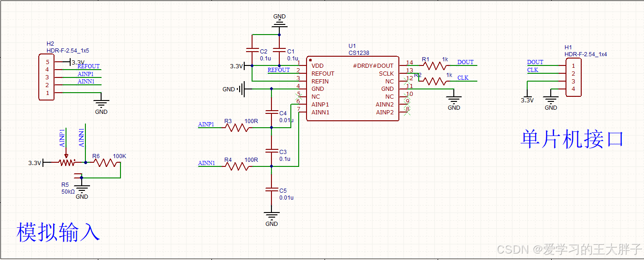Select the H2 five-pin header symbol
Screen dimensions: 644x260
[x=46, y=77]
